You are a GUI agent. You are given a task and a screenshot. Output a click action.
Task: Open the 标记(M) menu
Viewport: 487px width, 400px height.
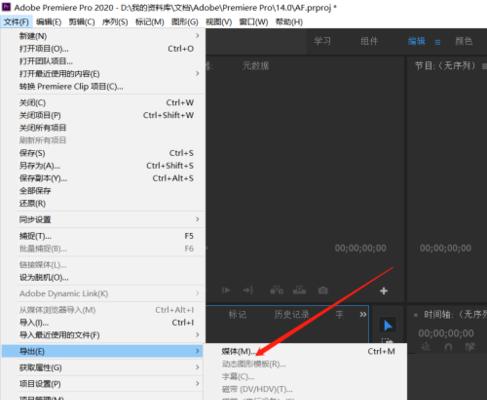pos(150,22)
